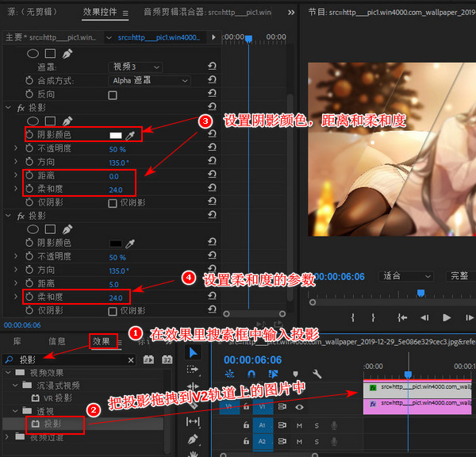
Task: Toggle insert sequences as nests icon
Action: click(x=229, y=374)
